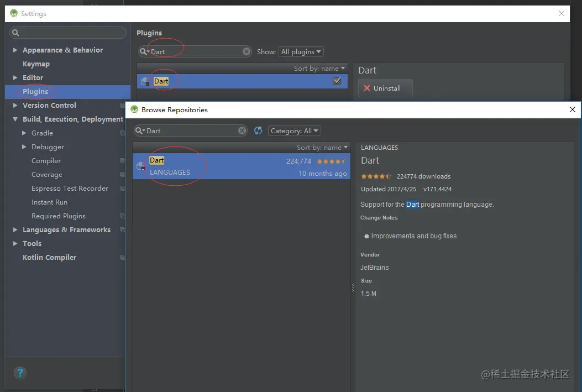Open Sort by name in Settings plugin list
This screenshot has height=392, width=582.
pos(319,69)
